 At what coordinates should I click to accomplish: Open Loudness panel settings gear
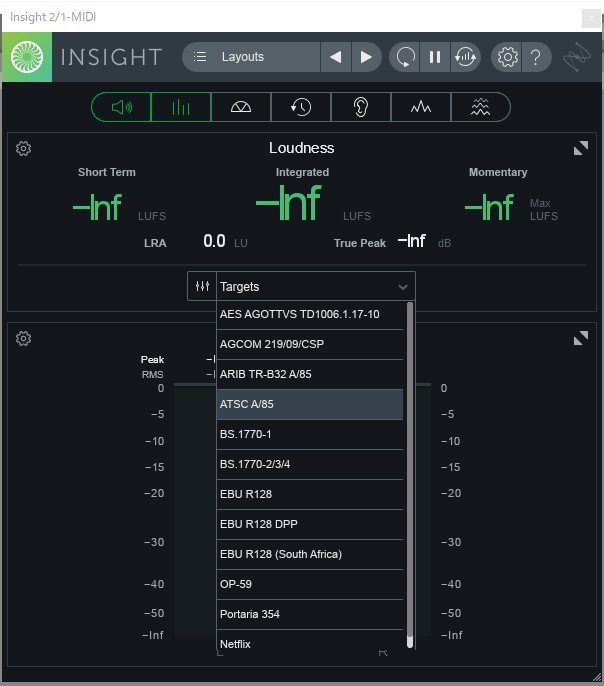tap(24, 149)
